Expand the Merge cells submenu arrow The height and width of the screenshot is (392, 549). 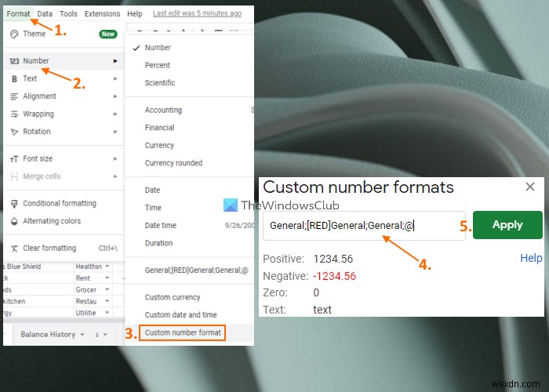[115, 176]
